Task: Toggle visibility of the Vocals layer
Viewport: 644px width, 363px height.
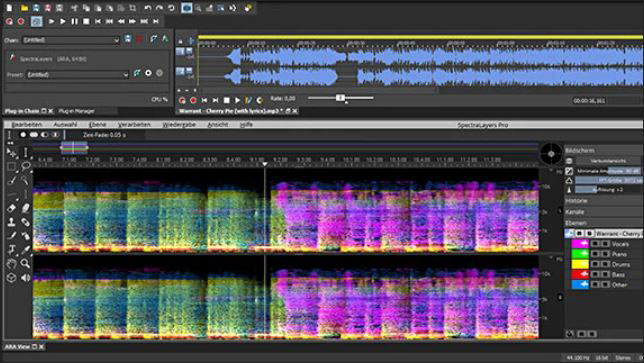Action: [x=595, y=244]
